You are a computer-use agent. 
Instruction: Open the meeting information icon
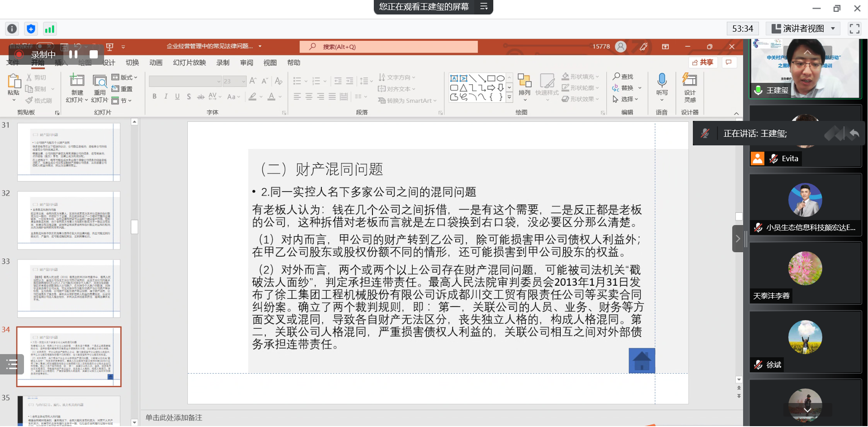(12, 29)
